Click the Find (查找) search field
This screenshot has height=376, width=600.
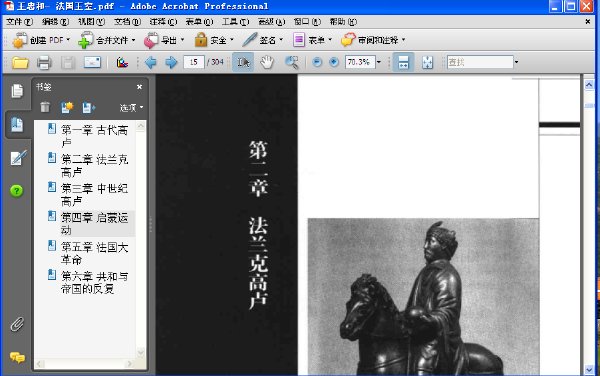pos(480,62)
